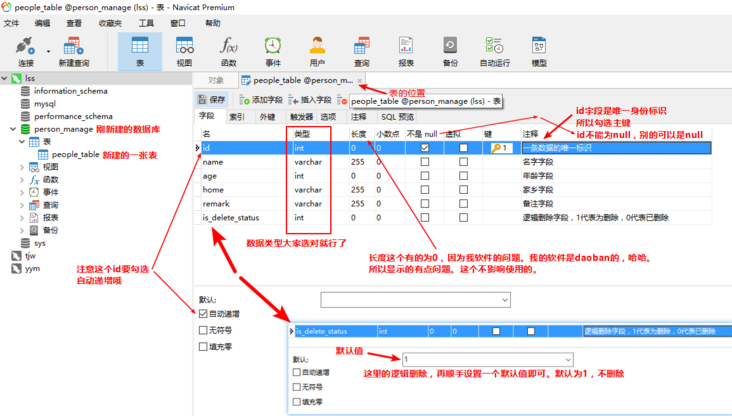The image size is (732, 416).
Task: Click the 备份 backup toolbar icon
Action: point(450,51)
